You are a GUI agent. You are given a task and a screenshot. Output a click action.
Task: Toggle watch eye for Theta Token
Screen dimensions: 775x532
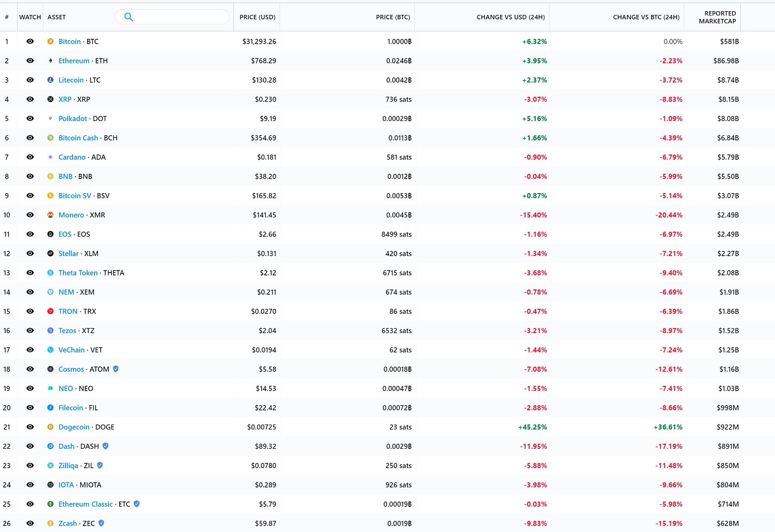tap(30, 273)
